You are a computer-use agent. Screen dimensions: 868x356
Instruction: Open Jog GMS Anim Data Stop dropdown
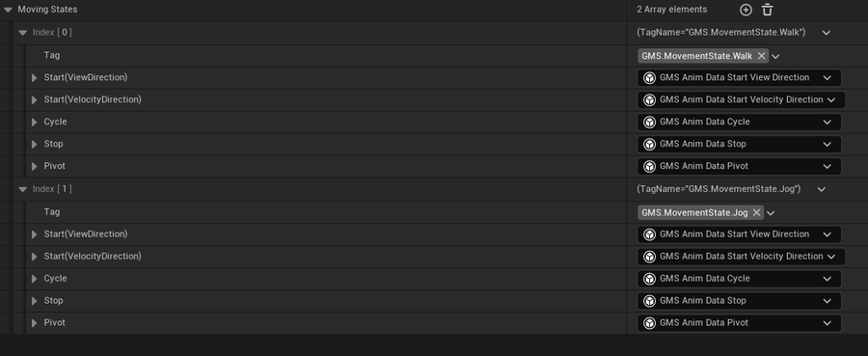827,301
